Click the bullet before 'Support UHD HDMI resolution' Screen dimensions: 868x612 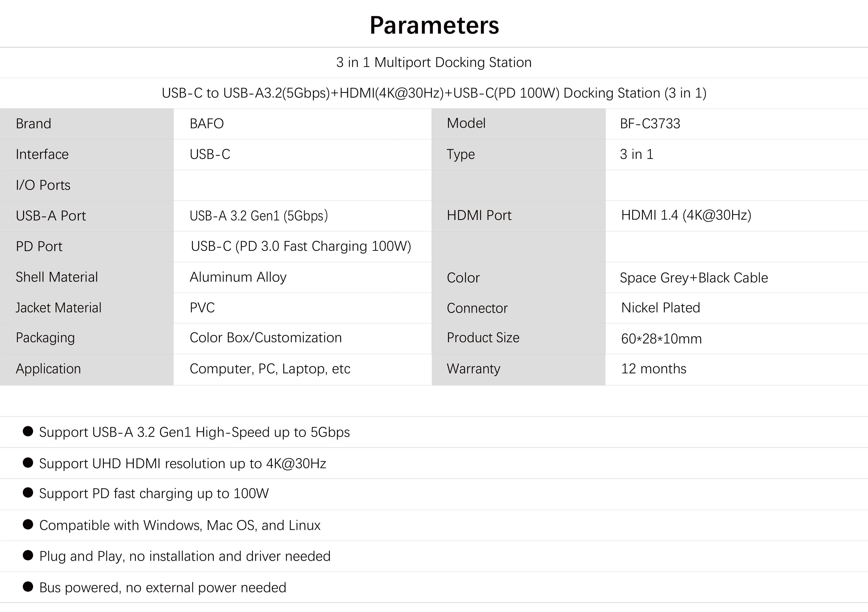28,462
